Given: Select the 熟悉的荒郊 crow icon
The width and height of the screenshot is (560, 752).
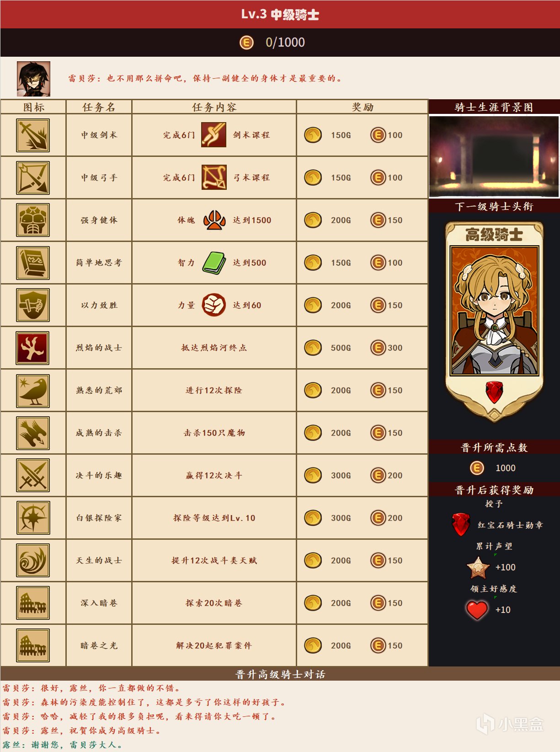Looking at the screenshot, I should tap(33, 391).
